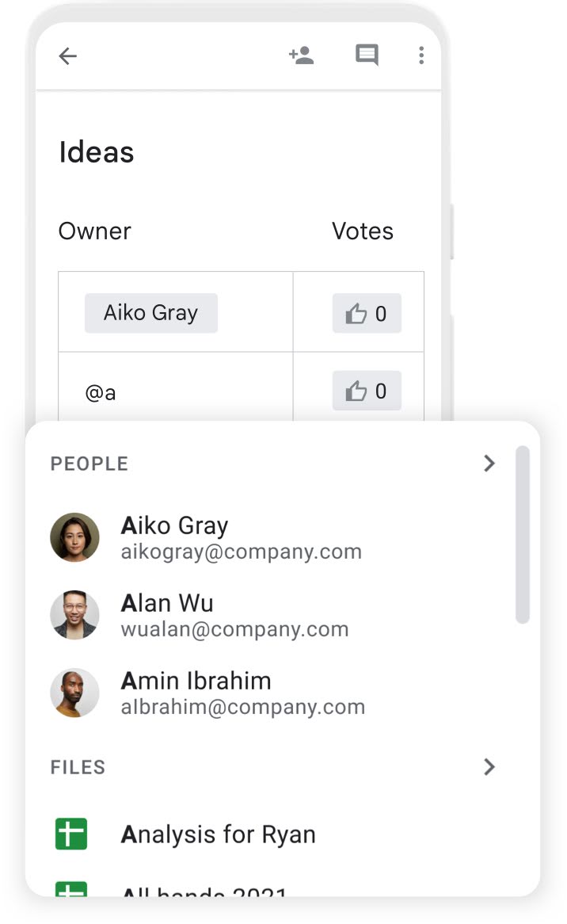Click the add person share icon
Viewport: 567px width, 924px height.
[302, 55]
